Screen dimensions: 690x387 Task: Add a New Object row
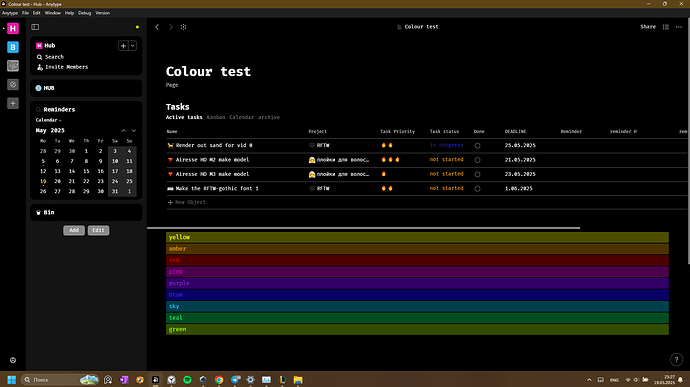[x=187, y=203]
